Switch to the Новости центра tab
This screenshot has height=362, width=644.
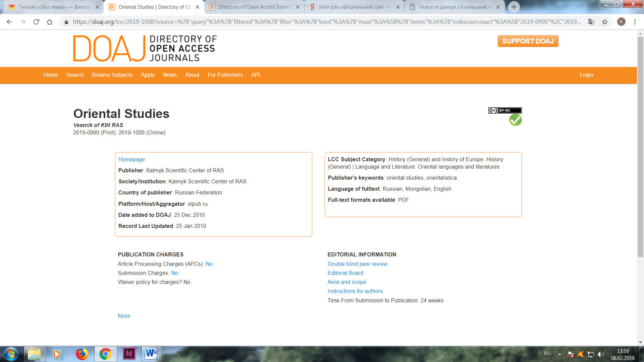pos(454,7)
